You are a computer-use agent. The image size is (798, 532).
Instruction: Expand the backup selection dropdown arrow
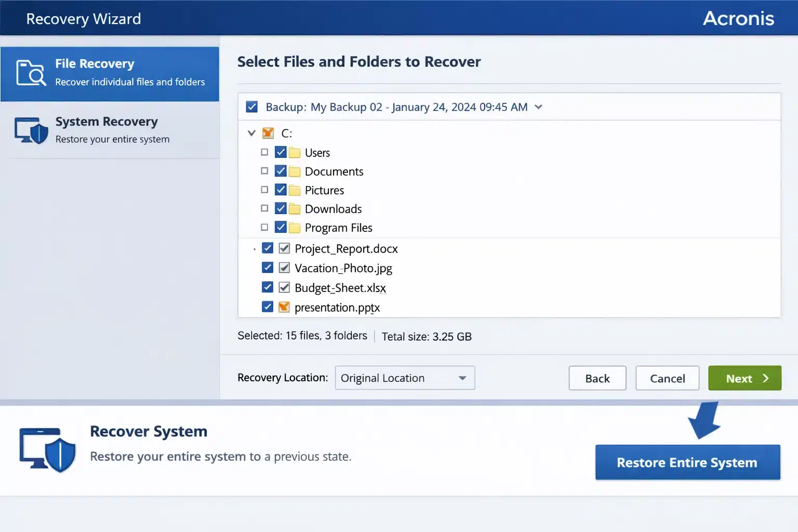coord(538,107)
